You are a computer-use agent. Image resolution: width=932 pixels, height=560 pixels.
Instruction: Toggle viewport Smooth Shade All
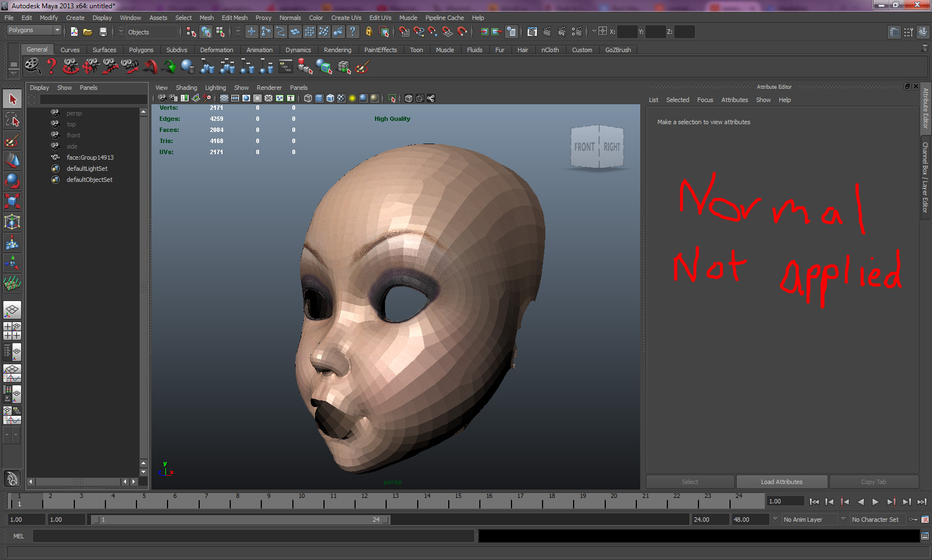click(319, 98)
